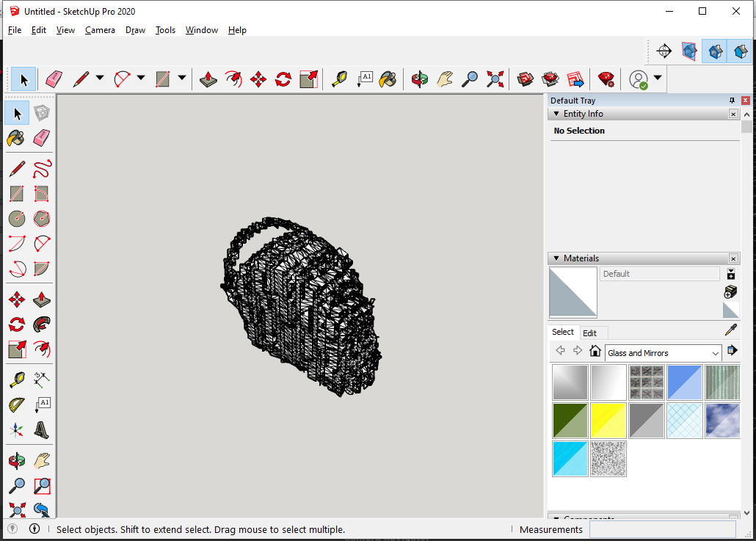756x541 pixels.
Task: Pick the yellow translucent material swatch
Action: coord(608,421)
